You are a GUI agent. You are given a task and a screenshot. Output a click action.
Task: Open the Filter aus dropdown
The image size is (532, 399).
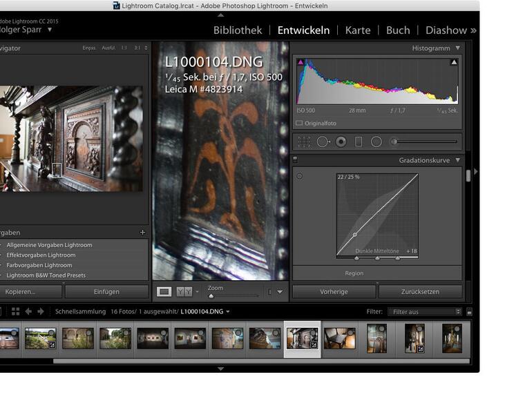pos(424,311)
